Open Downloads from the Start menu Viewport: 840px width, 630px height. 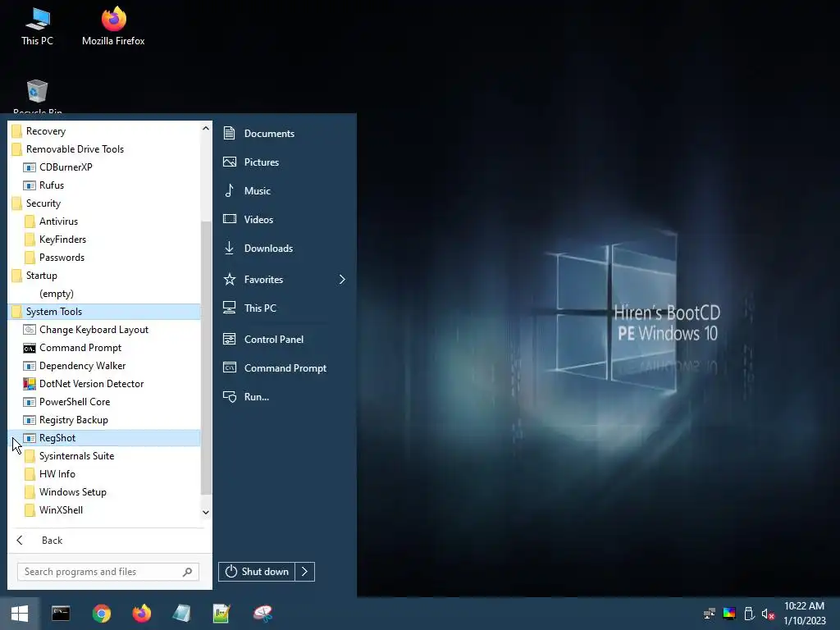pos(285,248)
